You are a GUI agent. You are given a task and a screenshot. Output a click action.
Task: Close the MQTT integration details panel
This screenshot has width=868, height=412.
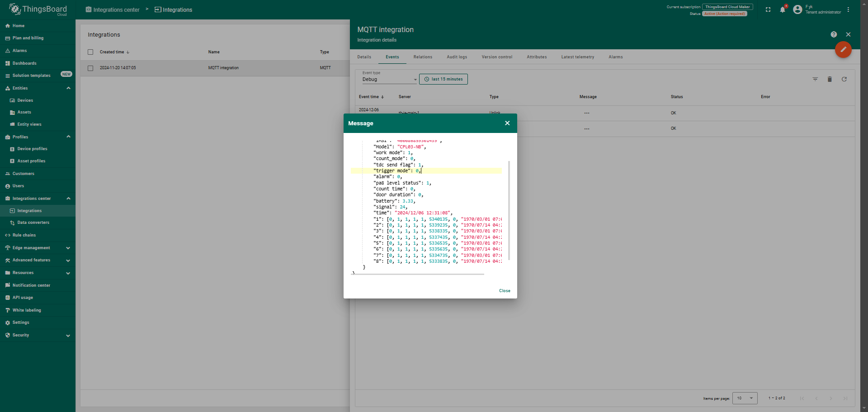848,34
